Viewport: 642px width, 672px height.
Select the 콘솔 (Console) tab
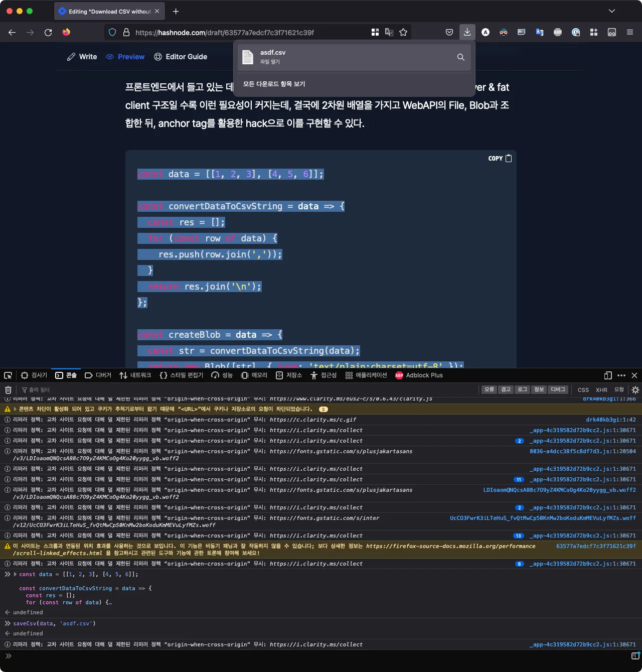tap(66, 375)
